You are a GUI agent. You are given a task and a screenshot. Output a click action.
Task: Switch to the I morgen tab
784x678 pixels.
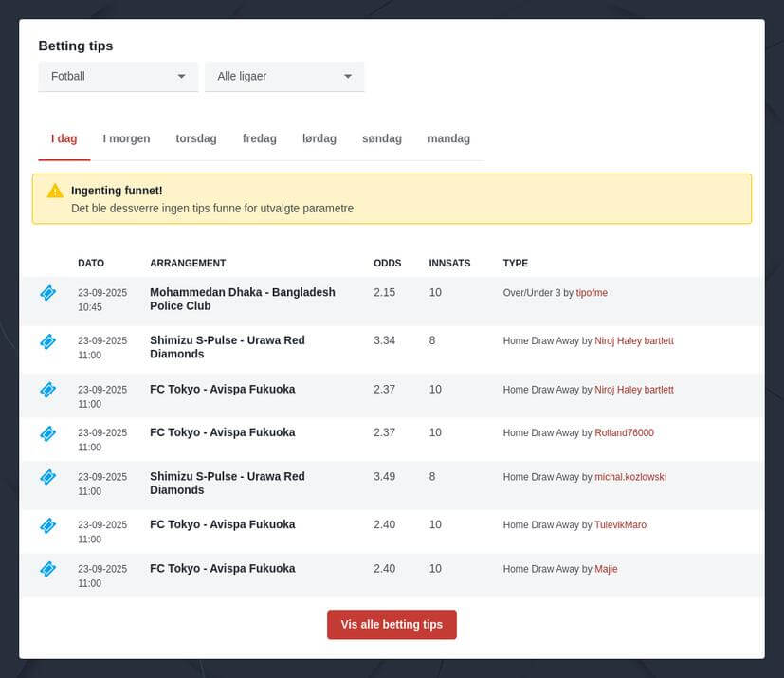pos(126,138)
